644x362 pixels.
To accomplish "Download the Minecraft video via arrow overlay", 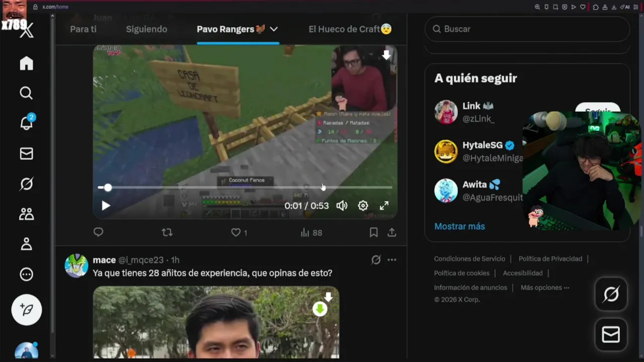I will [x=386, y=55].
